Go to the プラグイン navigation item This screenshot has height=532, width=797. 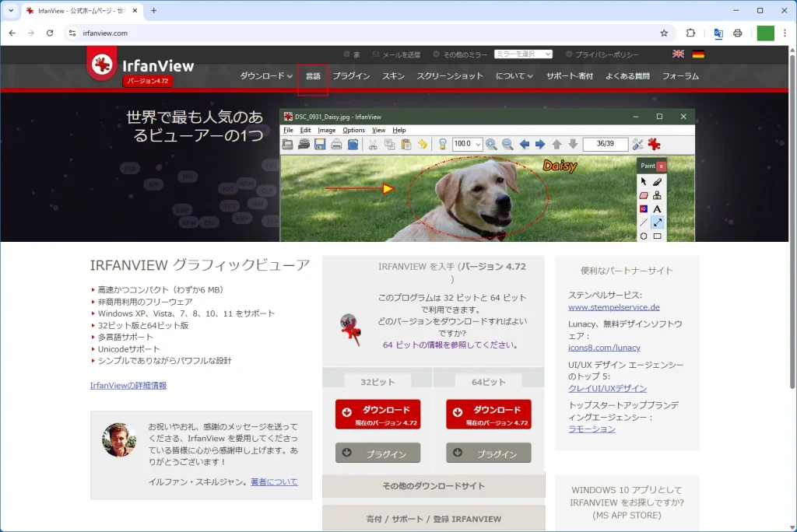(x=351, y=75)
